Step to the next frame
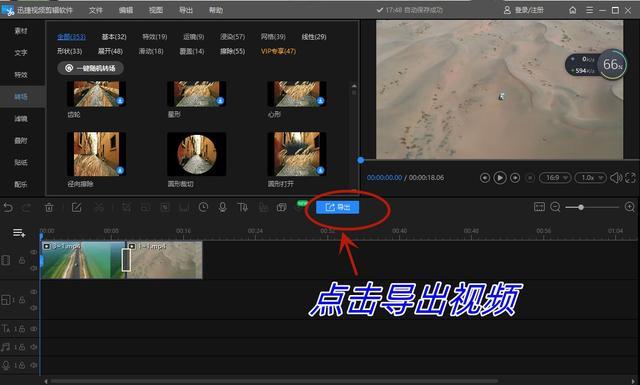This screenshot has width=640, height=385. [515, 178]
